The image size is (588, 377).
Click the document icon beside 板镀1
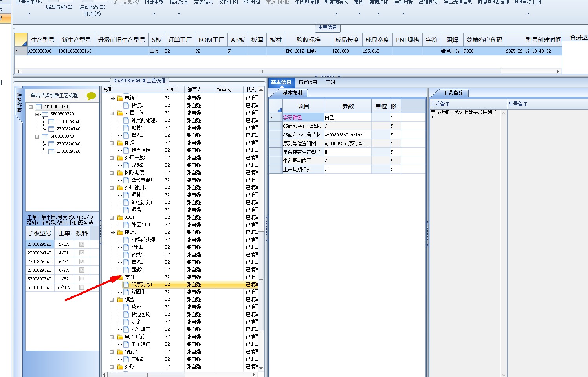[x=126, y=105]
